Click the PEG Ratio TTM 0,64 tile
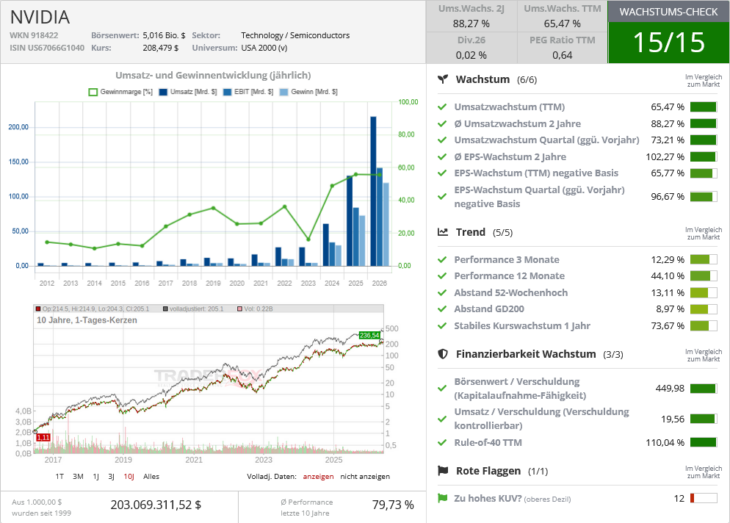 [x=562, y=48]
